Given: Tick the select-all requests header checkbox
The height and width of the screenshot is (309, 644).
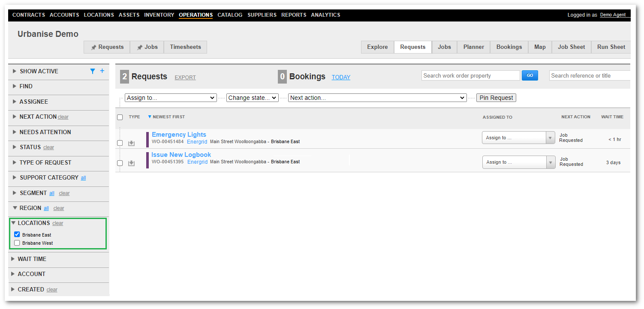Looking at the screenshot, I should (120, 117).
